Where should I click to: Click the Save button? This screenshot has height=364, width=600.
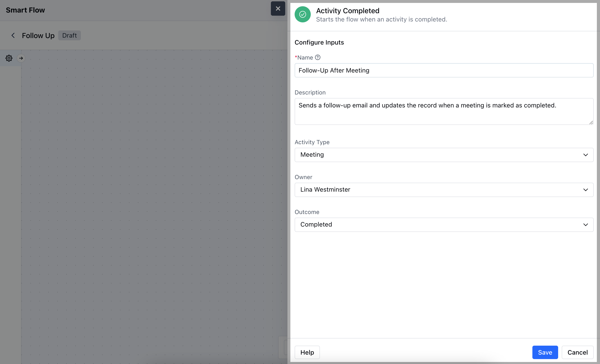545,352
